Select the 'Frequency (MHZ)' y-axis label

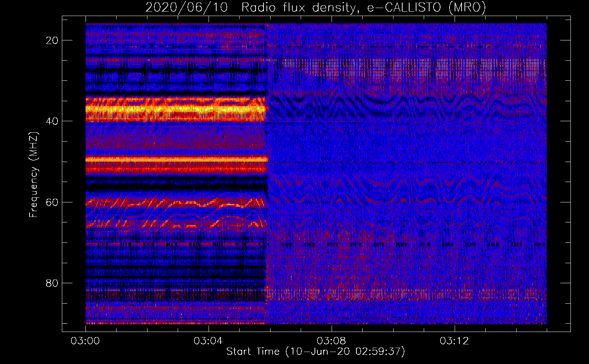[x=33, y=175]
